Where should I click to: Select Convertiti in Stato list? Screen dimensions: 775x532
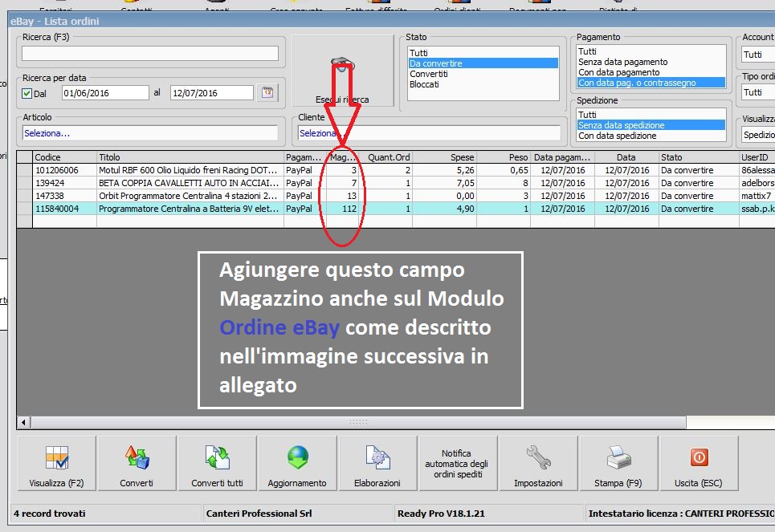483,74
